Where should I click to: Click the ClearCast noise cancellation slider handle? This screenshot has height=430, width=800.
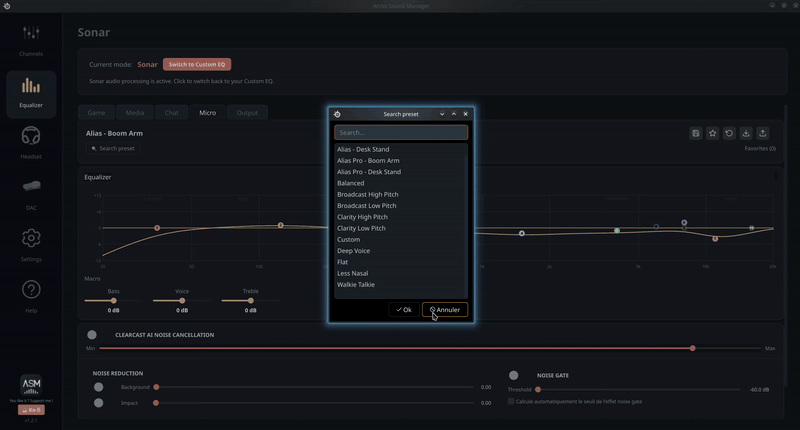point(692,348)
